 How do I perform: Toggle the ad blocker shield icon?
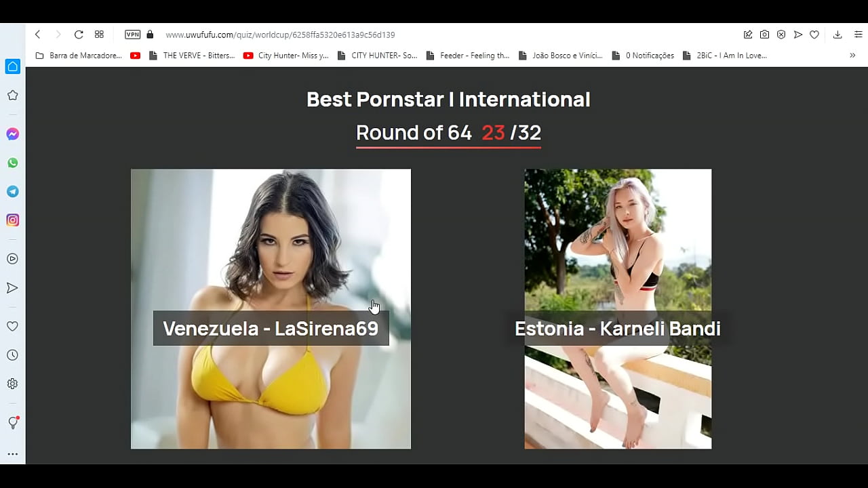pyautogui.click(x=781, y=35)
